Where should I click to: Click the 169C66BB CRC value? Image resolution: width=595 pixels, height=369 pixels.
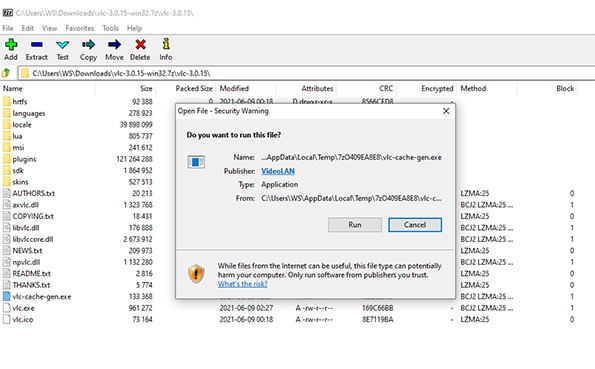point(378,308)
